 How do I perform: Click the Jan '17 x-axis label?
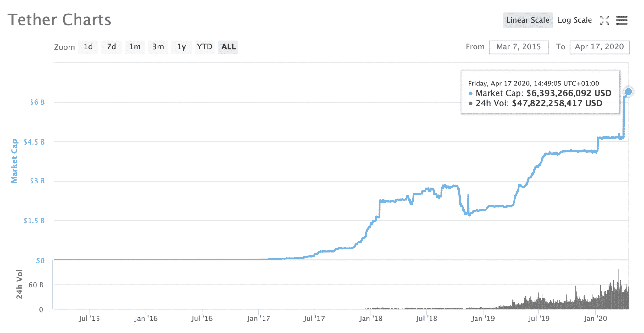pyautogui.click(x=258, y=319)
